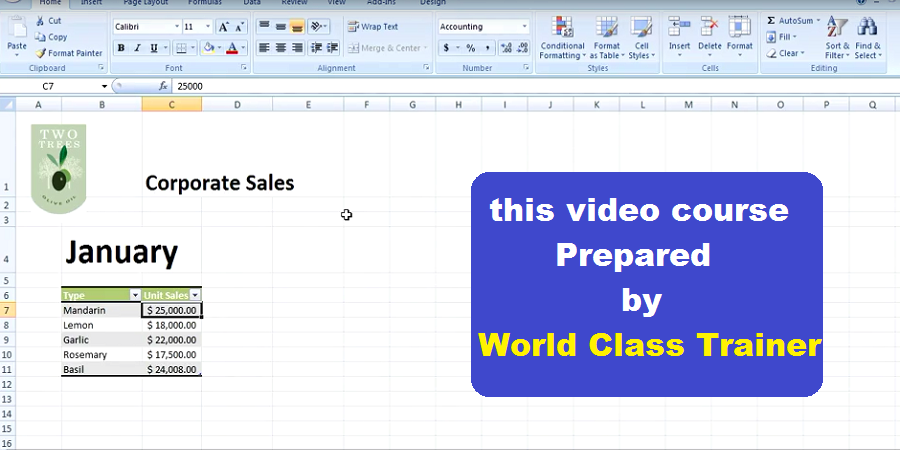Viewport: 900px width, 450px height.
Task: Open text Orientation tool
Action: pos(316,26)
